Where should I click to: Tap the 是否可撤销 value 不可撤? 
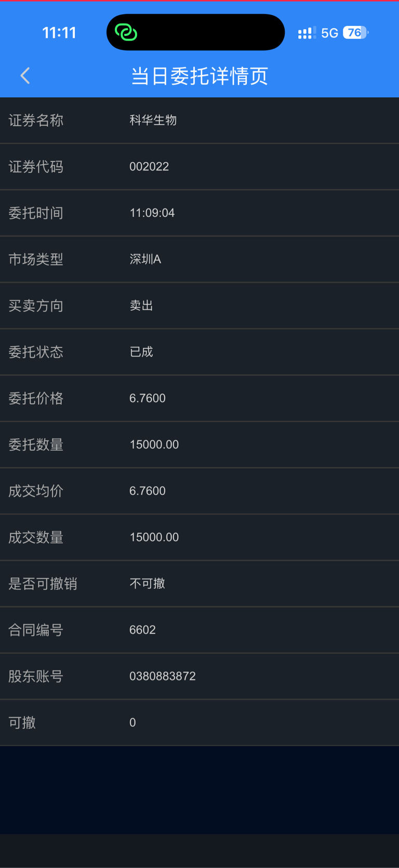pyautogui.click(x=147, y=583)
